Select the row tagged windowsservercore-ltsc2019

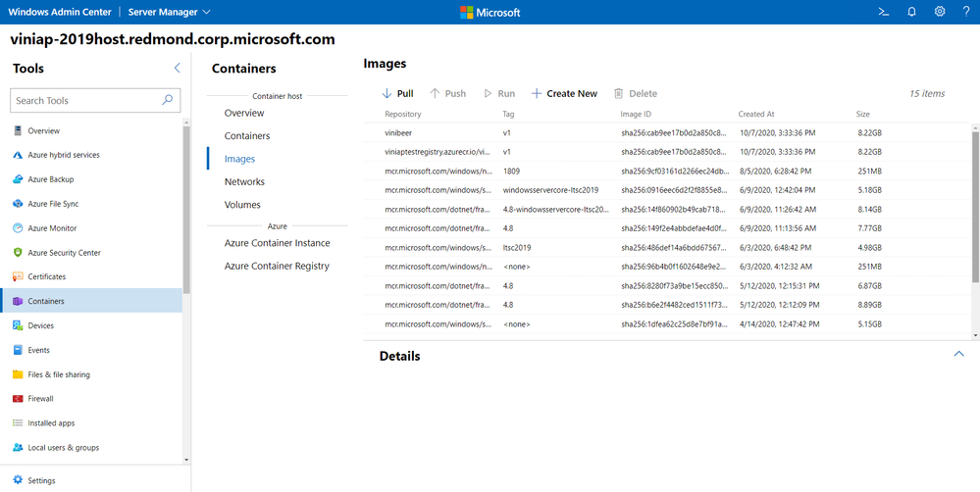667,190
